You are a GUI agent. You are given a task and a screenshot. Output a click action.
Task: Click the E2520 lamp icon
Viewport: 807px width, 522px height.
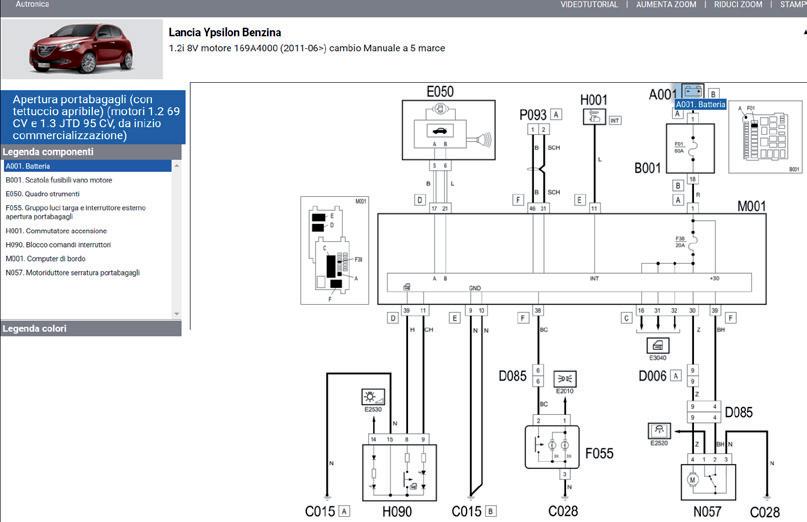point(659,431)
